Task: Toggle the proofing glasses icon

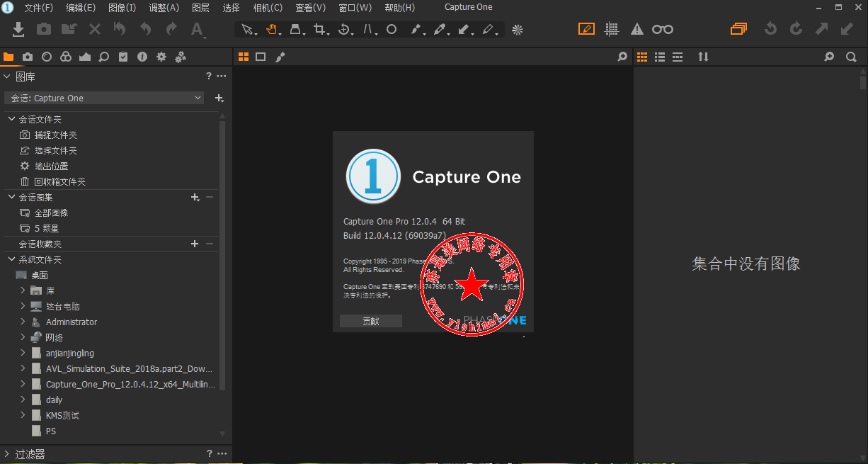Action: point(663,29)
